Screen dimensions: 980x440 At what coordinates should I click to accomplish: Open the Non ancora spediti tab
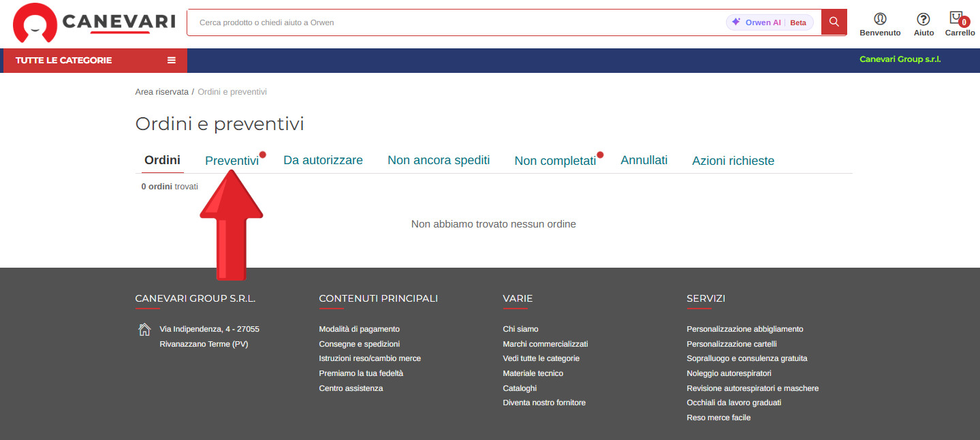[x=439, y=161]
